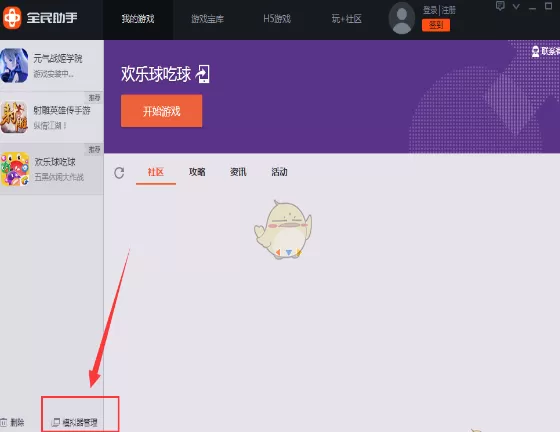Expand the title bar dropdown arrow menu
Viewport: 560px width, 432px height.
(x=516, y=6)
